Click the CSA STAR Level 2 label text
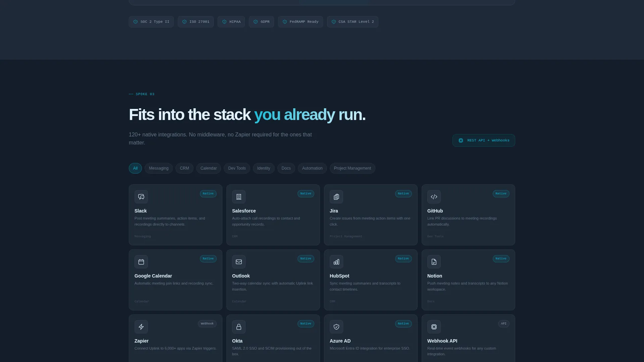Image resolution: width=644 pixels, height=362 pixels. [x=356, y=22]
